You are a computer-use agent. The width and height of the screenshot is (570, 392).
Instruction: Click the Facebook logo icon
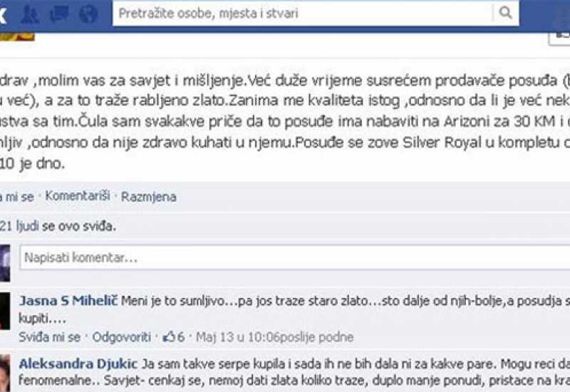(3, 14)
